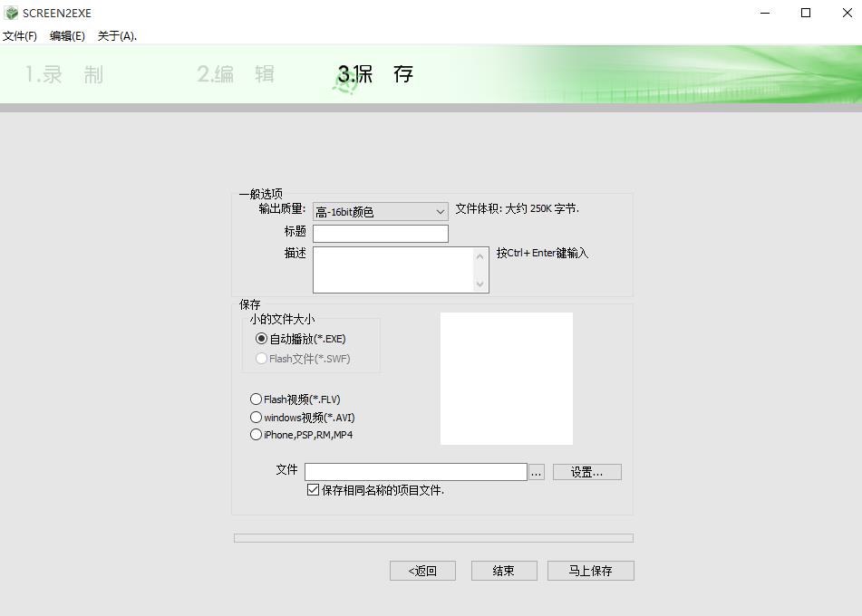Image resolution: width=862 pixels, height=616 pixels.
Task: Click into the 标题 title field
Action: 381,234
